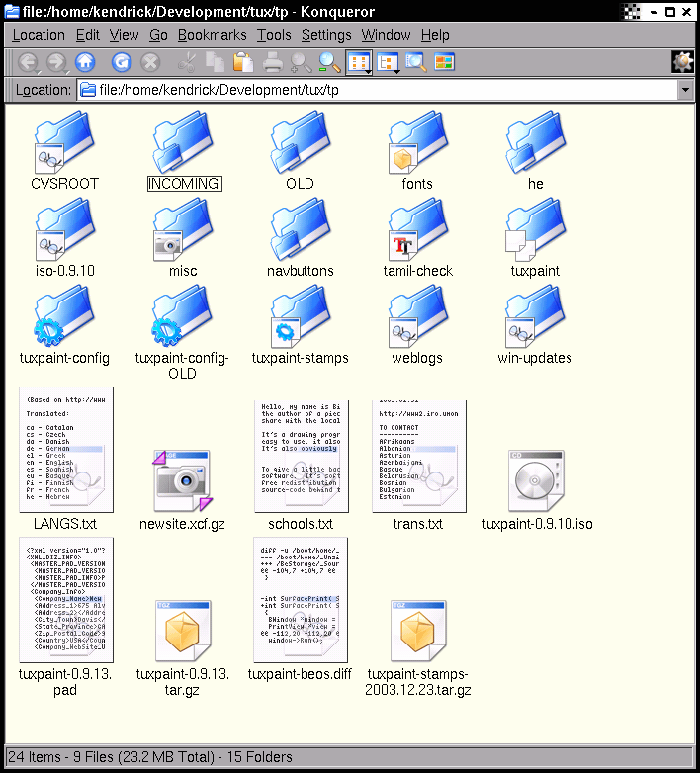Open the Settings menu
This screenshot has height=773, width=700.
point(326,35)
